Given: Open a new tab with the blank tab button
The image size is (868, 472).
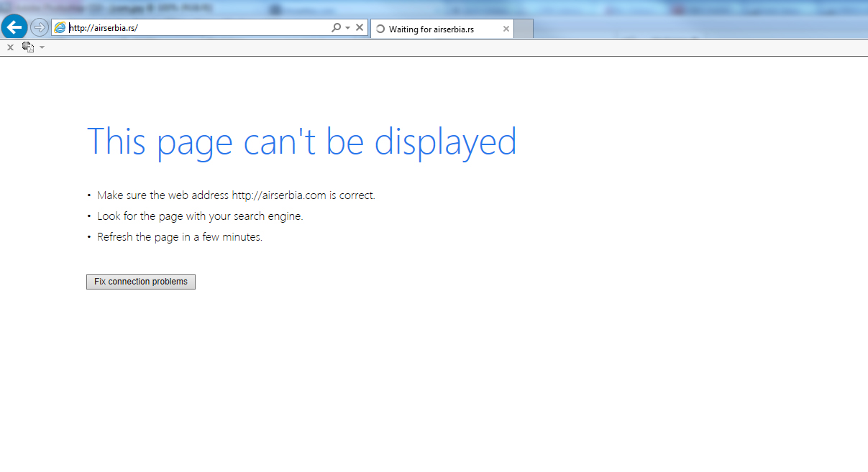Looking at the screenshot, I should tap(524, 29).
